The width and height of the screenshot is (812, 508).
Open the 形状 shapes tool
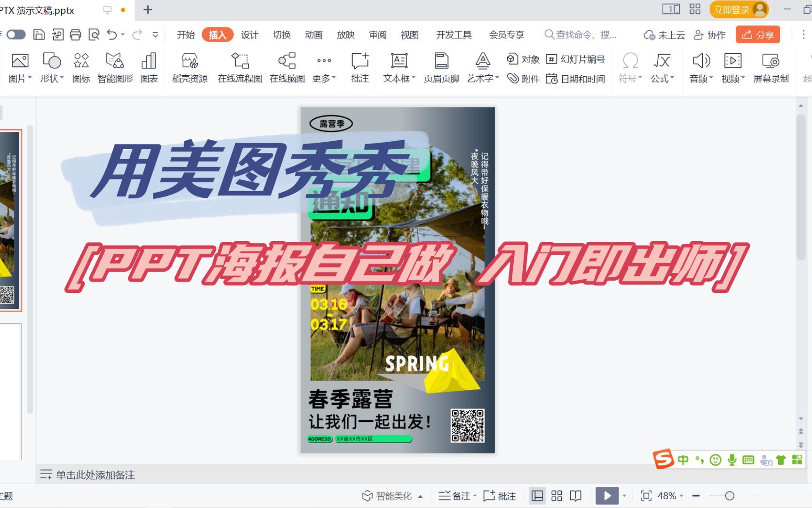[x=52, y=68]
